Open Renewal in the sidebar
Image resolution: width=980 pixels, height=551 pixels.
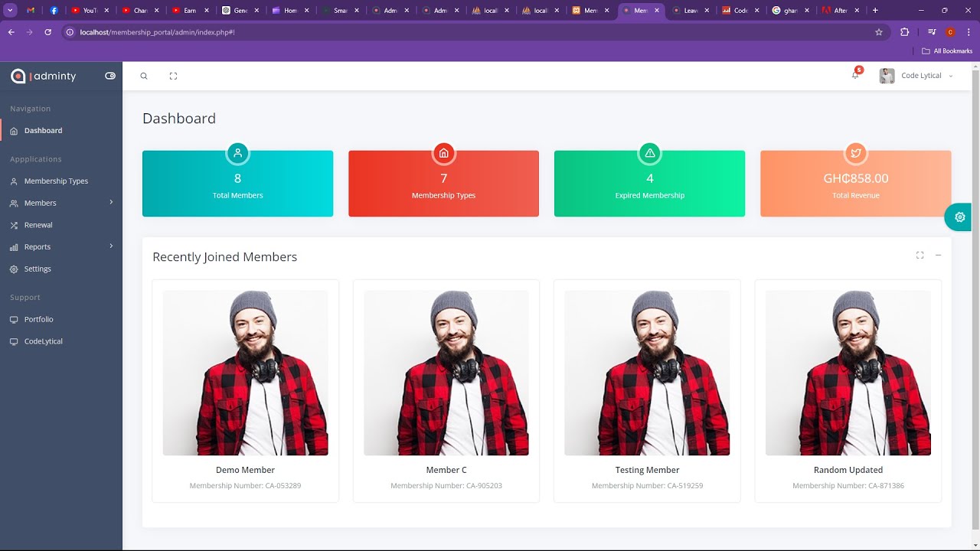click(x=61, y=225)
